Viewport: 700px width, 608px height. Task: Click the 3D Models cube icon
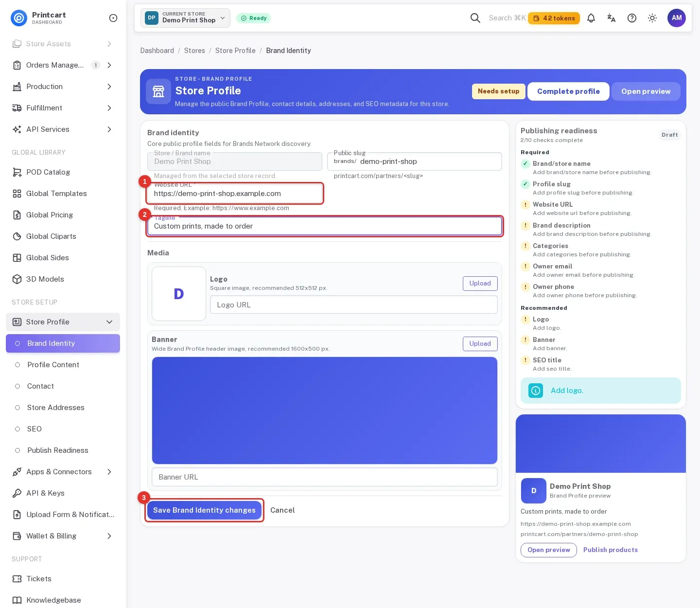coord(17,279)
